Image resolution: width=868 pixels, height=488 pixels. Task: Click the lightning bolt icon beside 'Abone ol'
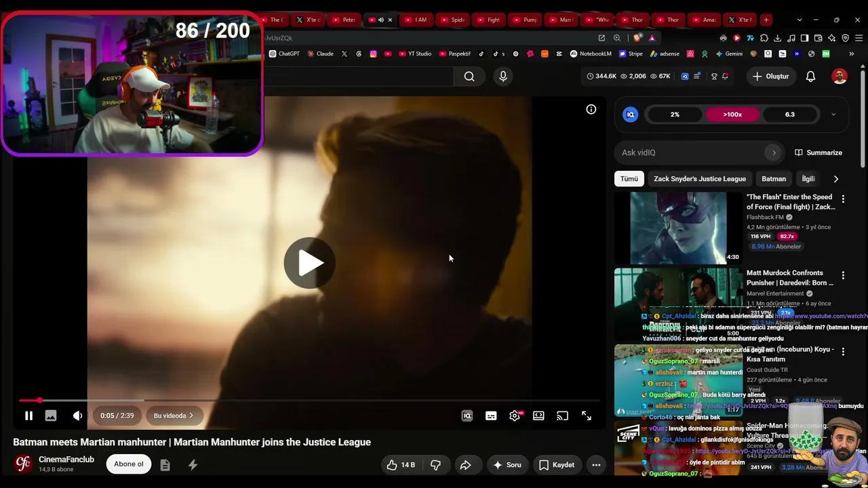pyautogui.click(x=193, y=465)
